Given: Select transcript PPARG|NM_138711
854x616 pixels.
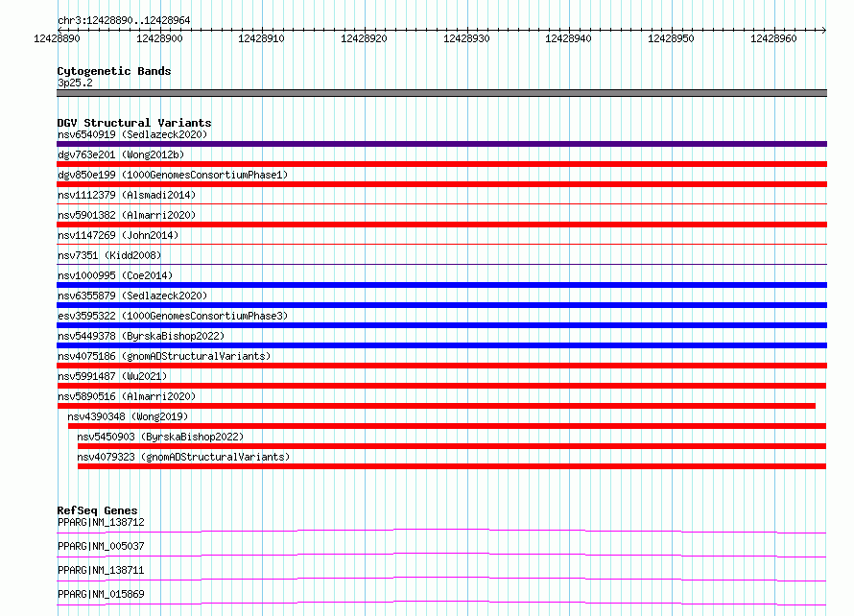Looking at the screenshot, I should pos(101,570).
